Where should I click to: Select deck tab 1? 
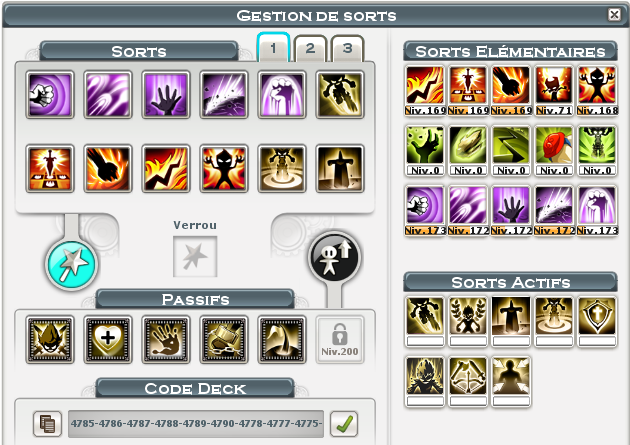pos(273,47)
